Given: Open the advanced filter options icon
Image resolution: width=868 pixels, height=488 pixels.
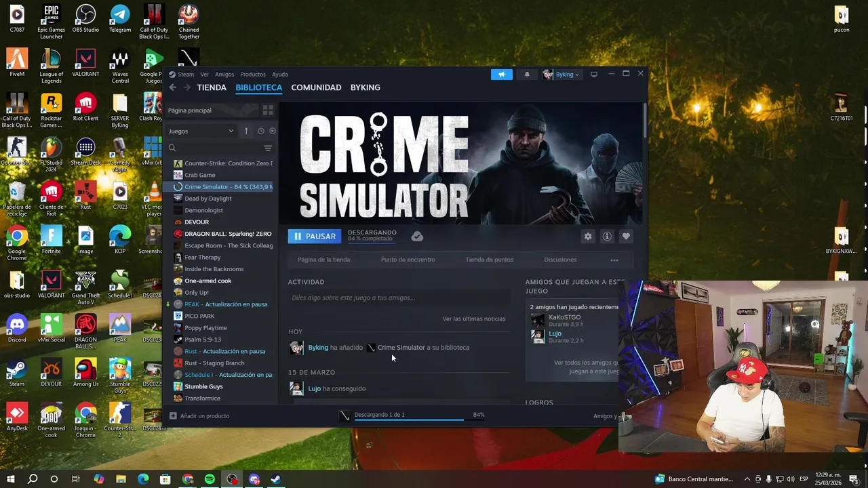Looking at the screenshot, I should [x=268, y=148].
